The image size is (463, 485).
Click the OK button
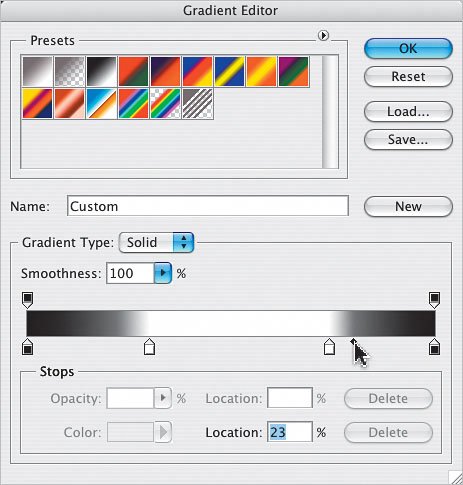[408, 49]
